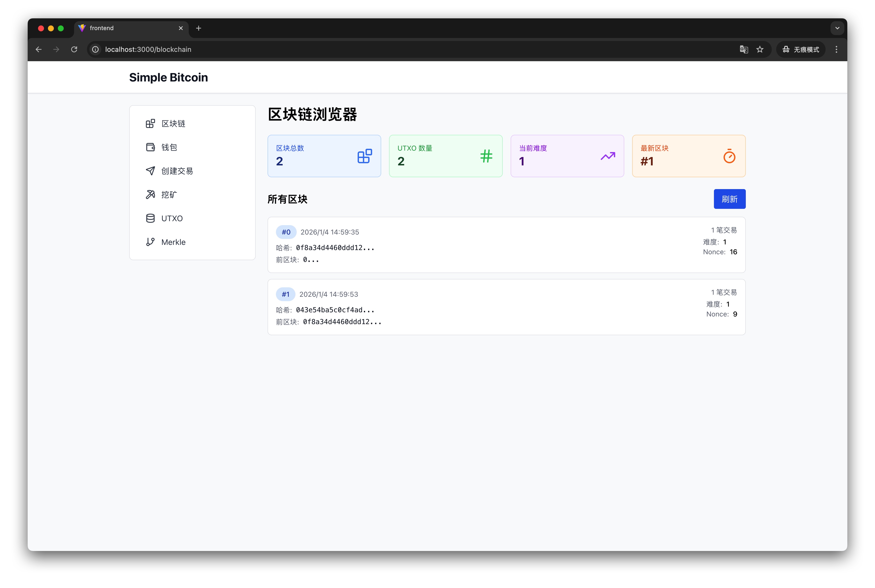Click the pickaxe icon for 挖矿
875x588 pixels.
pyautogui.click(x=150, y=195)
